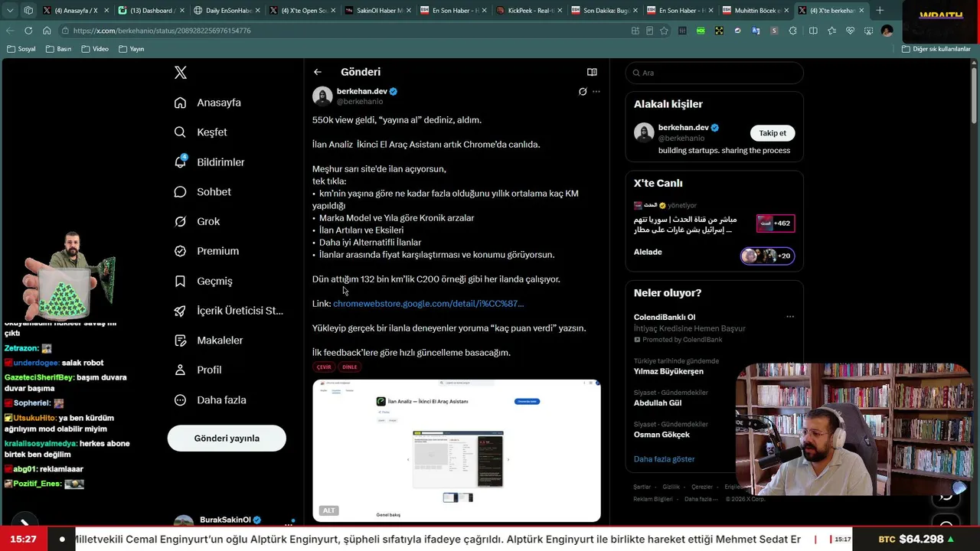Bookmark this page with the star icon
Viewport: 980px width, 551px height.
pos(664,31)
